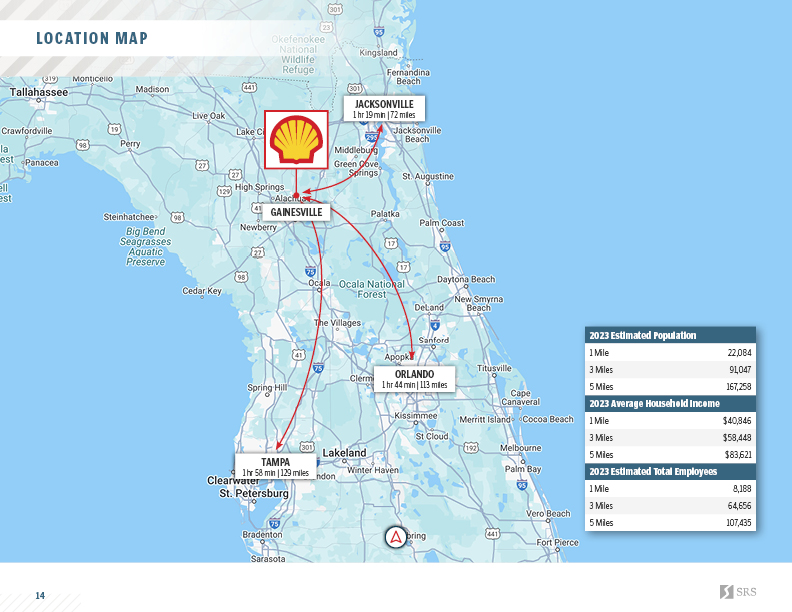792x612 pixels.
Task: Select the TAMPA distance callout
Action: tap(275, 467)
